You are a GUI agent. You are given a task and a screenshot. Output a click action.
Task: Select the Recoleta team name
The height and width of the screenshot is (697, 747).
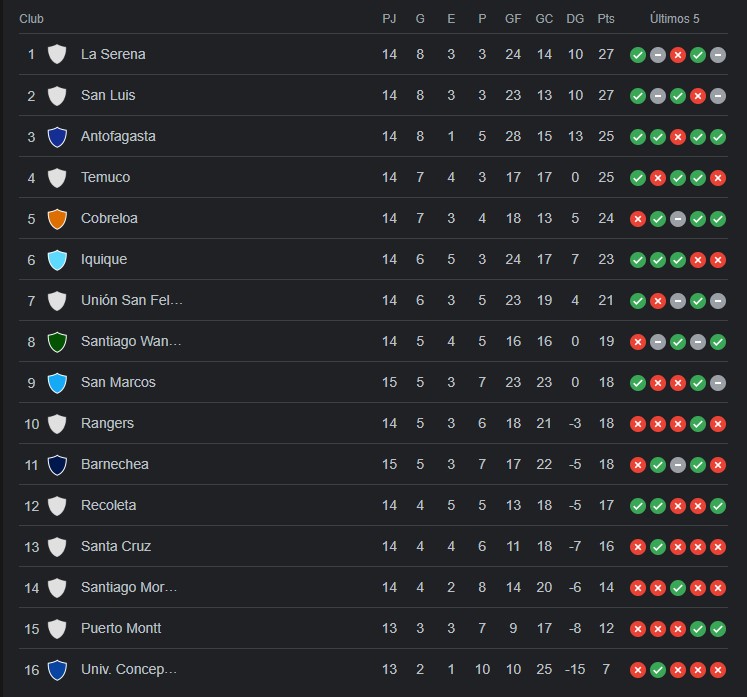click(x=109, y=505)
